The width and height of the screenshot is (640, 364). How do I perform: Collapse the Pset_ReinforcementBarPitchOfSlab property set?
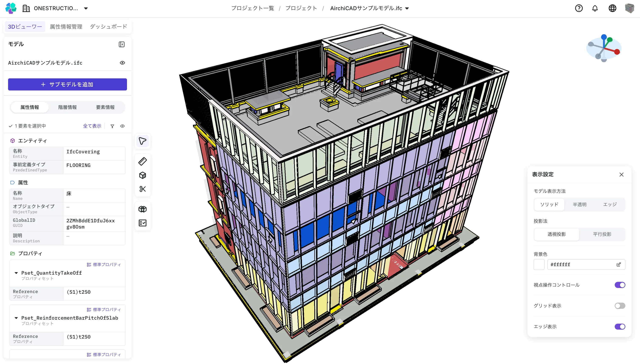tap(16, 318)
